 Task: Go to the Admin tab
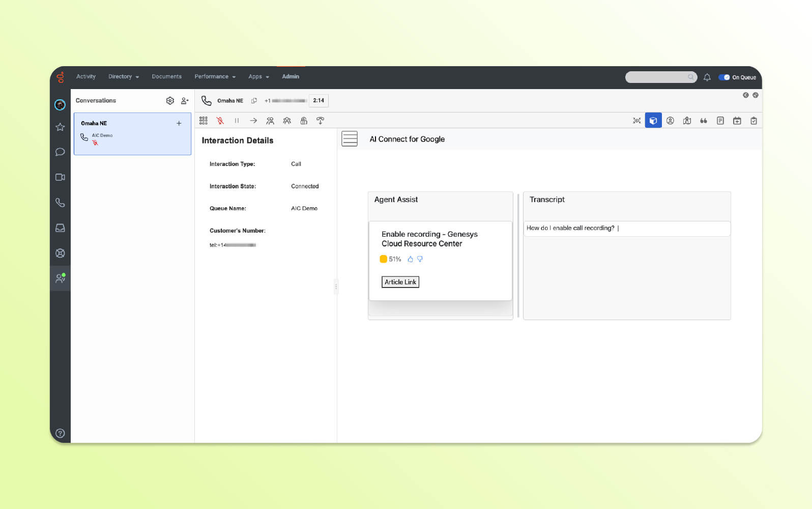click(x=291, y=77)
